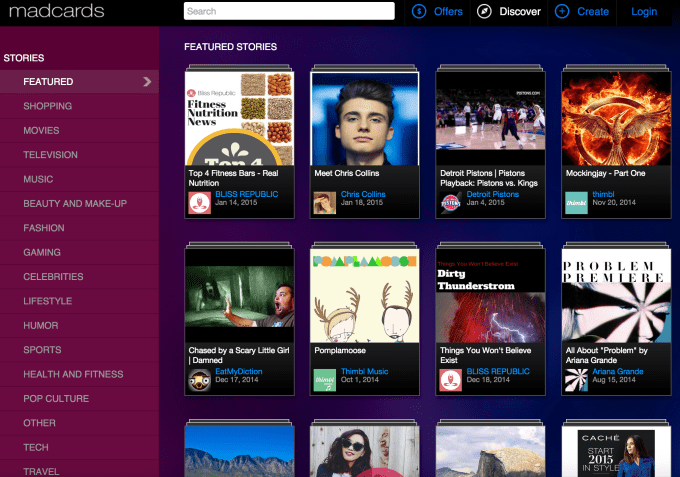This screenshot has height=477, width=680.
Task: Click the Bliss Republic avatar under Top 4 Fitness Bars
Action: coord(199,202)
